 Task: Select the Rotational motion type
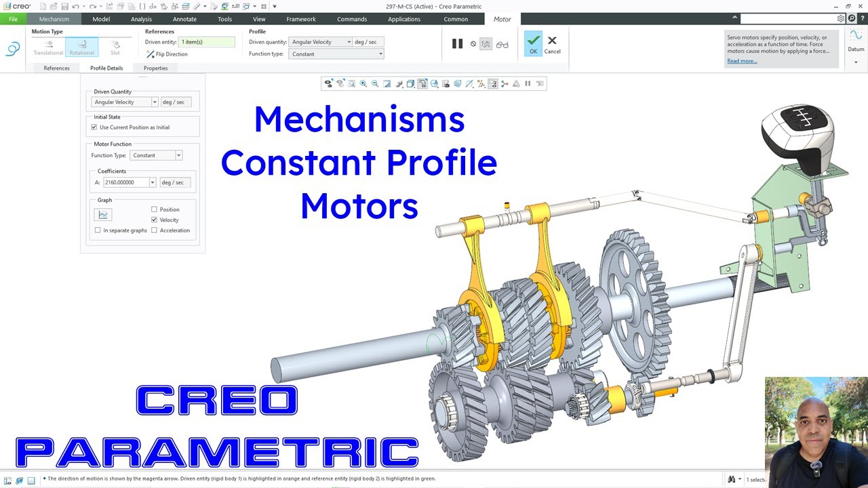[81, 47]
